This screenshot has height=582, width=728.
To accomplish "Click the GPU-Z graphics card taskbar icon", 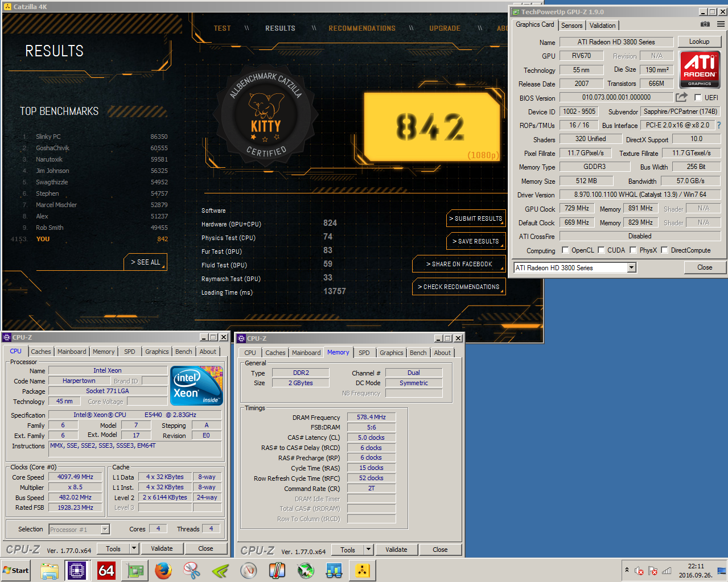I will pos(135,571).
